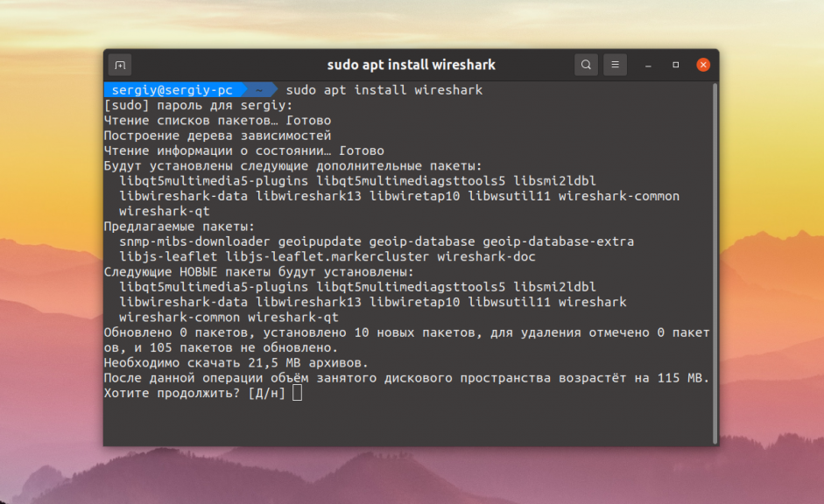Click the geoipupdate package name
The width and height of the screenshot is (824, 504).
pos(320,241)
